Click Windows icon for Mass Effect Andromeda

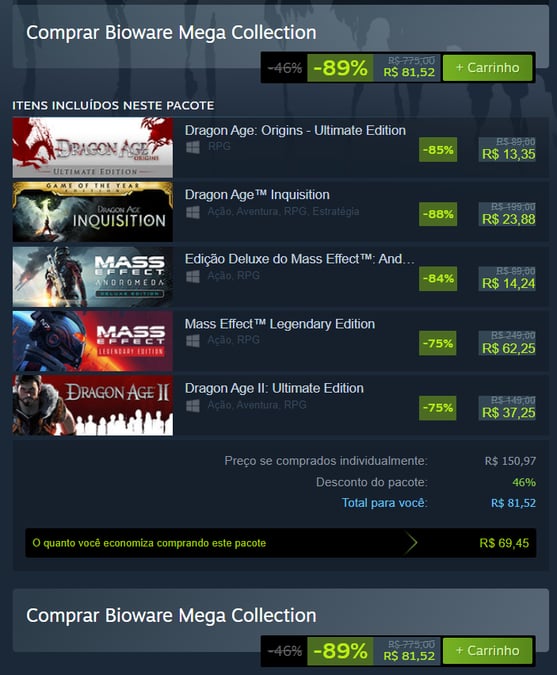coord(193,276)
